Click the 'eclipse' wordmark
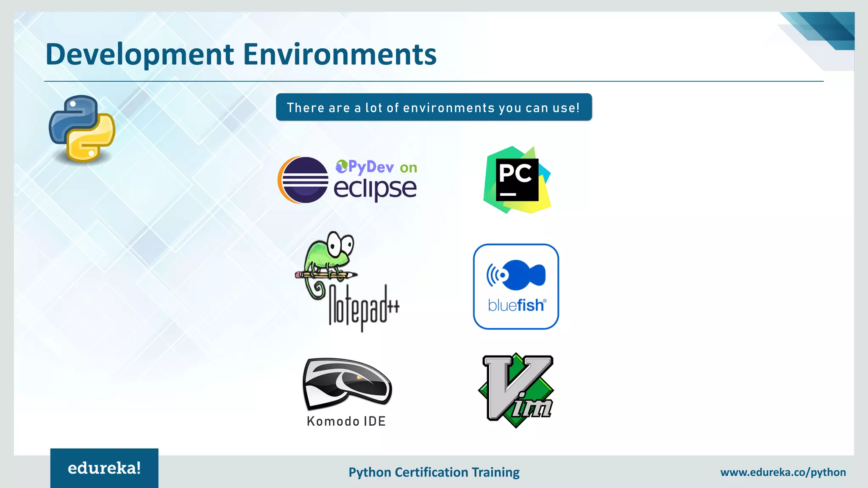Image resolution: width=868 pixels, height=488 pixels. tap(375, 189)
